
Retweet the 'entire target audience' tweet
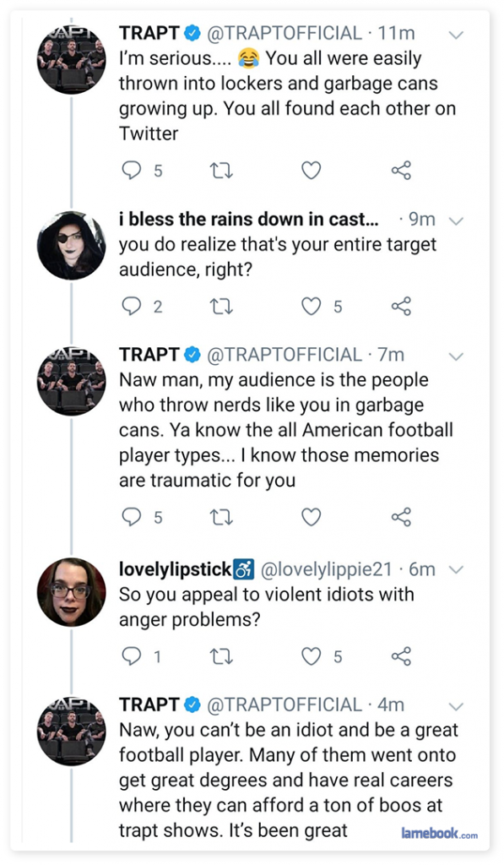[222, 306]
